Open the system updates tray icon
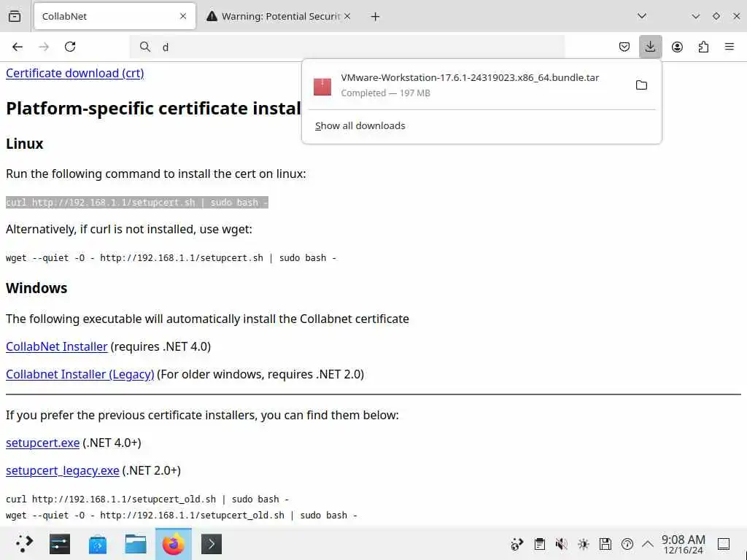The image size is (747, 560). click(x=517, y=544)
